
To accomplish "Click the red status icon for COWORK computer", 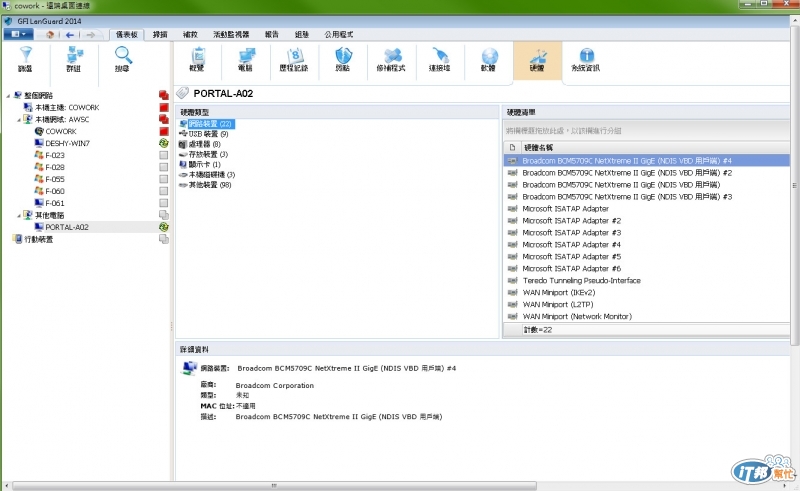I will click(163, 131).
